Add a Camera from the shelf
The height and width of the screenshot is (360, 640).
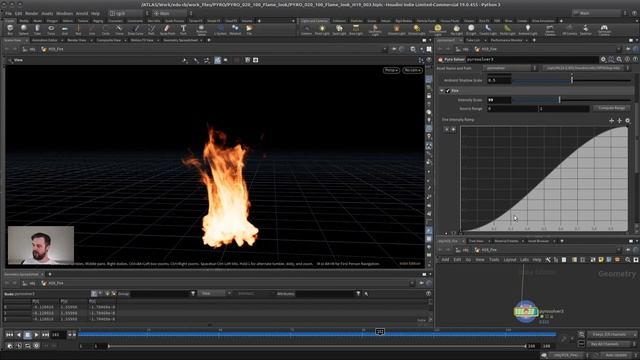point(307,29)
